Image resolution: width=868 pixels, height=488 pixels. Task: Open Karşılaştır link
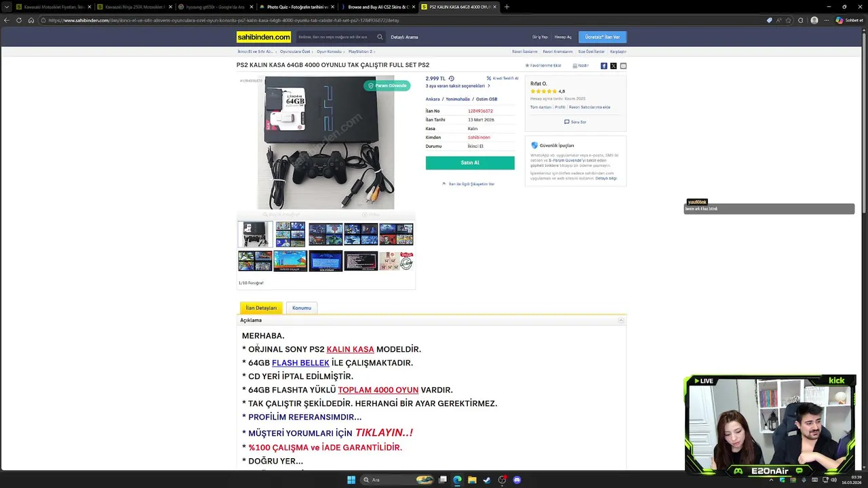618,52
